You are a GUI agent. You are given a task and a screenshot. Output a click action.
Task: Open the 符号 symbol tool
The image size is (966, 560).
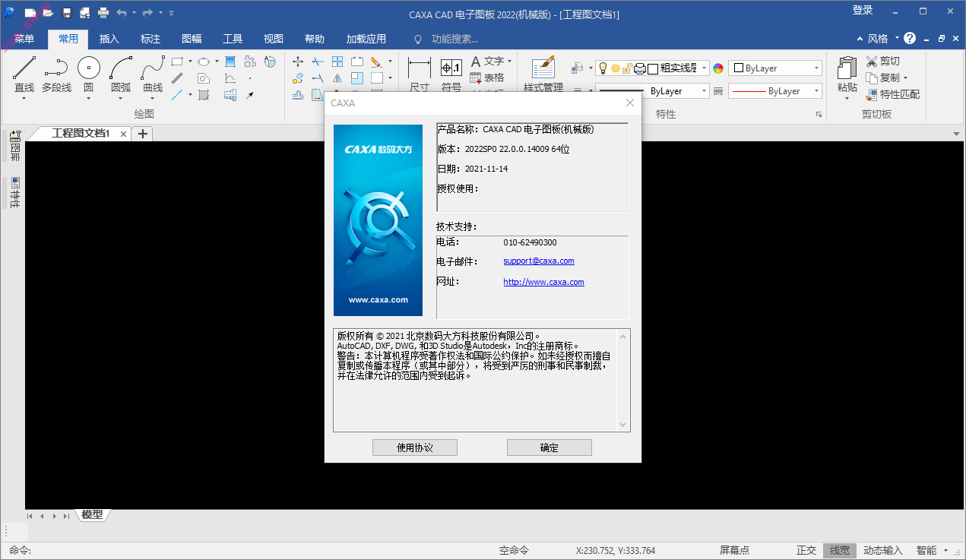click(x=451, y=74)
